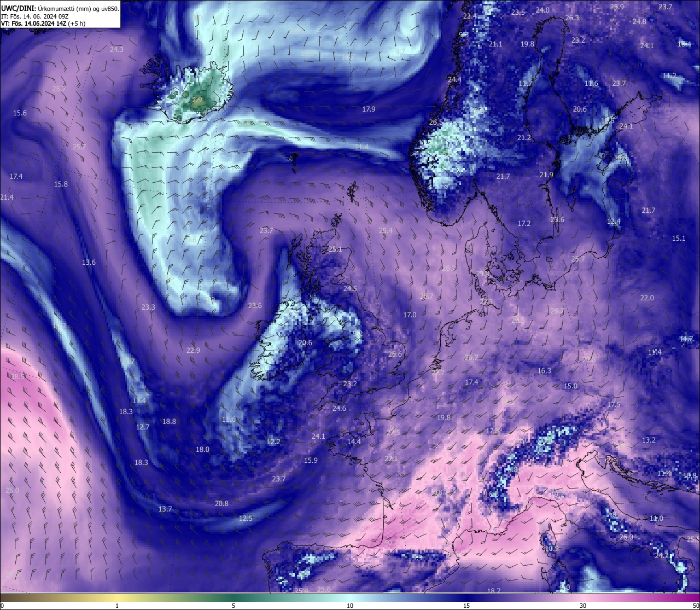Click the 22.9 value west of Ireland
The image size is (700, 610).
[x=193, y=350]
